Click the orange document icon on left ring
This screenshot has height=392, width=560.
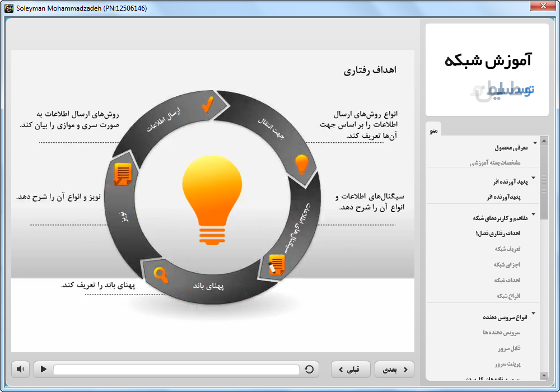(x=122, y=174)
